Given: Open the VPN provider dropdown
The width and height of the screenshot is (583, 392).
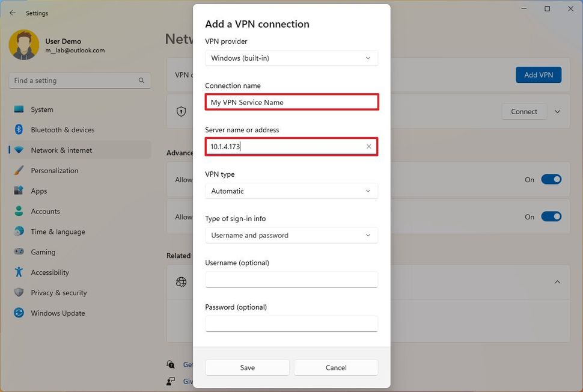Looking at the screenshot, I should pyautogui.click(x=291, y=58).
